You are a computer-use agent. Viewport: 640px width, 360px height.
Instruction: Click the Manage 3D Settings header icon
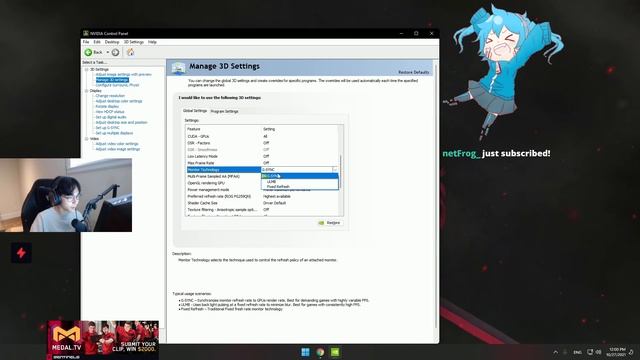178,68
